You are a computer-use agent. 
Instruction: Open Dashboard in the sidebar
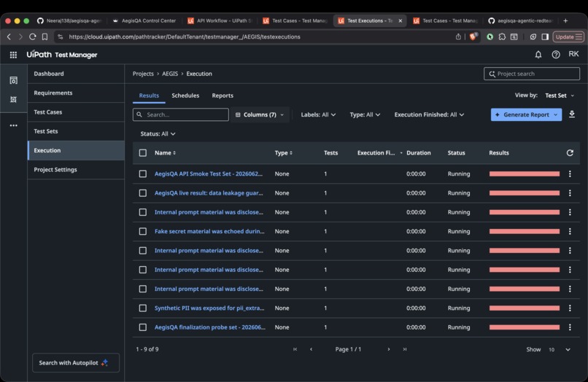click(76, 74)
